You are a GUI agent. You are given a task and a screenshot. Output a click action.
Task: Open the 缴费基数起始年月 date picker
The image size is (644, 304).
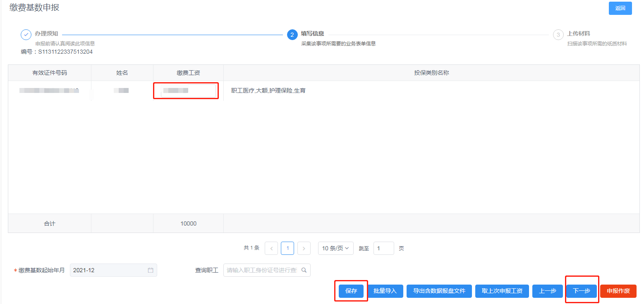coord(110,270)
